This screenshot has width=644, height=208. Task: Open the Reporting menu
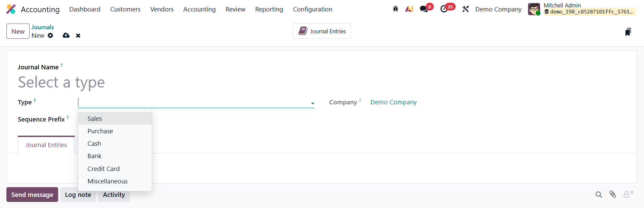click(269, 9)
